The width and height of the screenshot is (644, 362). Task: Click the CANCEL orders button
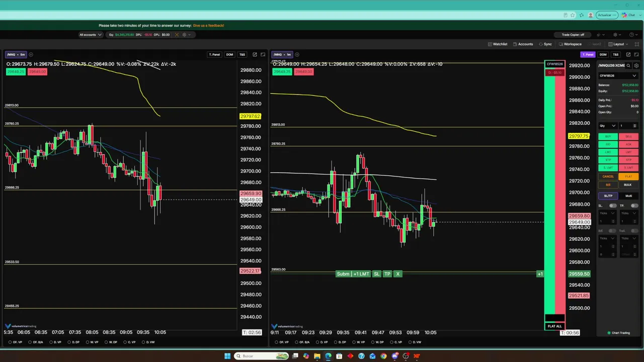[x=608, y=176]
